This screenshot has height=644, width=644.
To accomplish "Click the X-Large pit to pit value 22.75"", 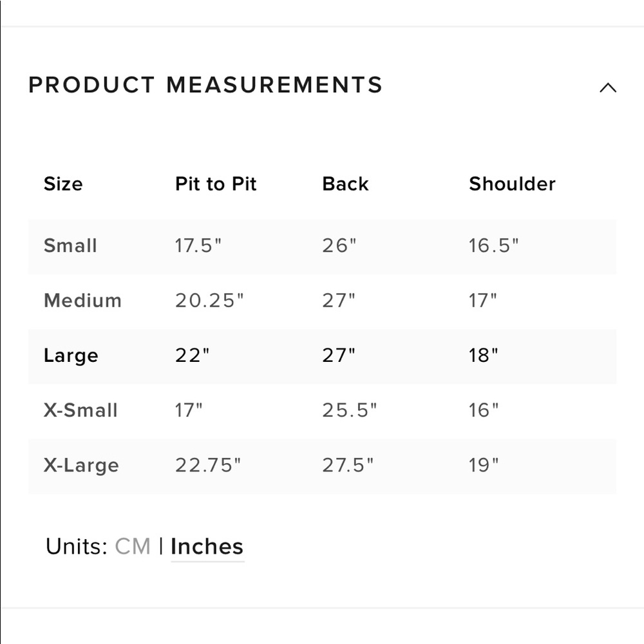I will (x=208, y=466).
